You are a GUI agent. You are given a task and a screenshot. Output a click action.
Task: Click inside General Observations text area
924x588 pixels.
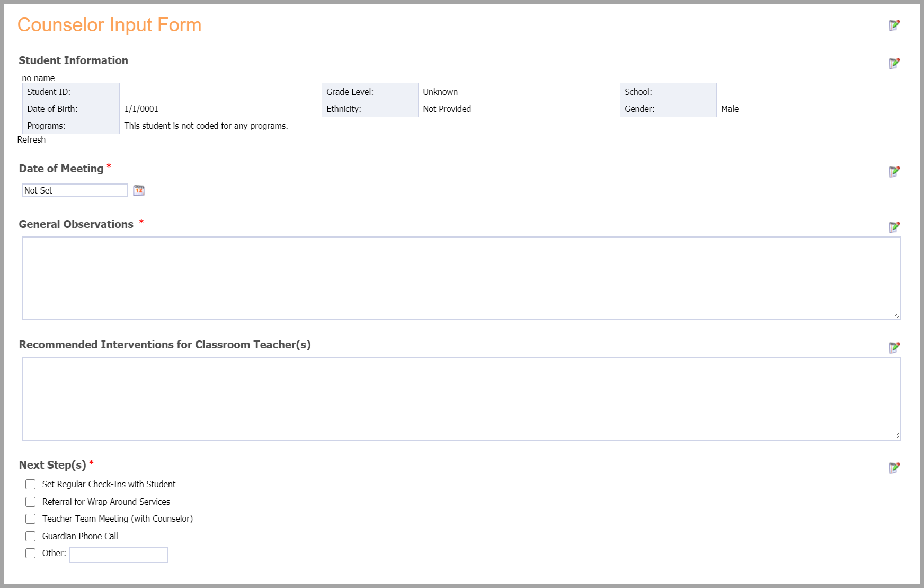pyautogui.click(x=461, y=278)
